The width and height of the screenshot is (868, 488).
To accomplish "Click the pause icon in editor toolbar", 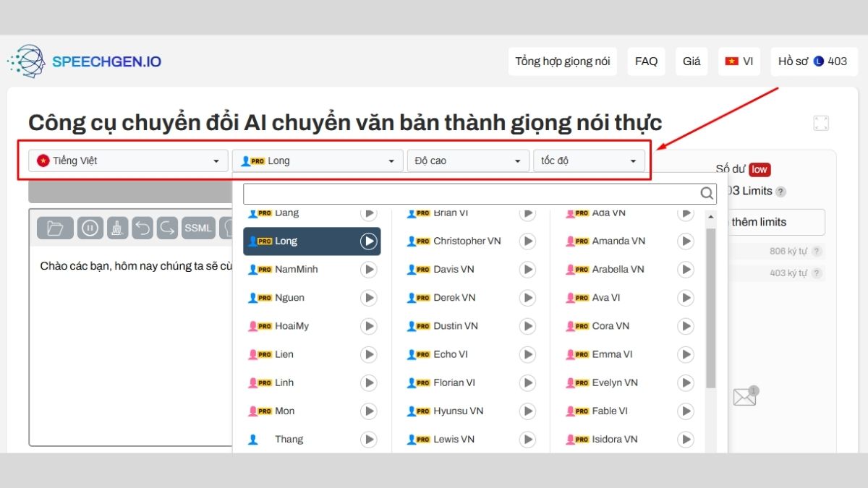I will pos(90,228).
